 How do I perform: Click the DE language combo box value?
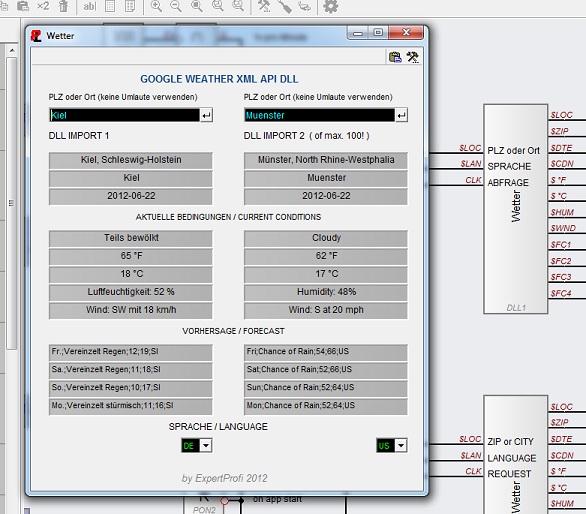pos(191,446)
